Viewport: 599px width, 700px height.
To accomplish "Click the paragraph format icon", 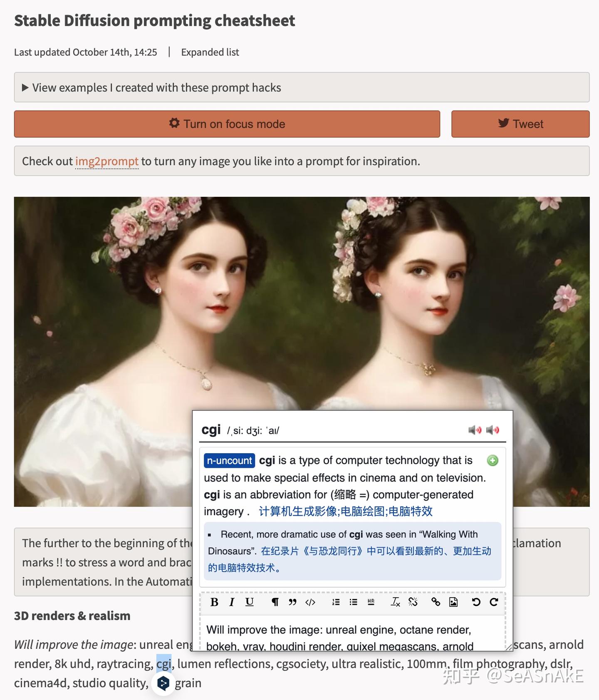I will click(275, 602).
